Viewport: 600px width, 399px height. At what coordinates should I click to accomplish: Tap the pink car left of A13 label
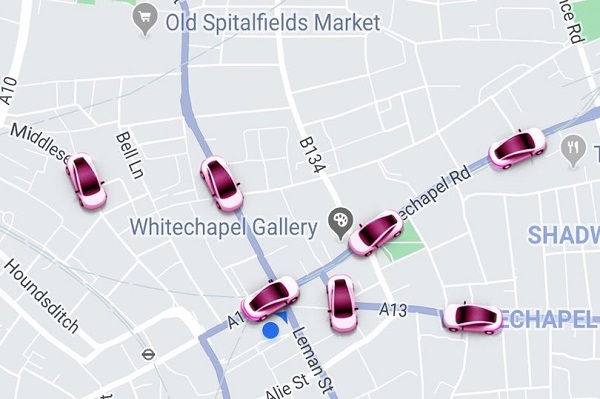(342, 303)
